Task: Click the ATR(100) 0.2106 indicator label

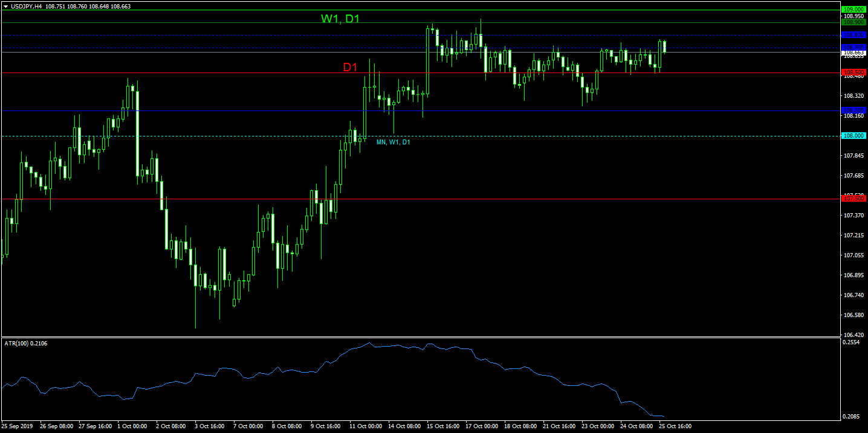Action: coord(25,344)
